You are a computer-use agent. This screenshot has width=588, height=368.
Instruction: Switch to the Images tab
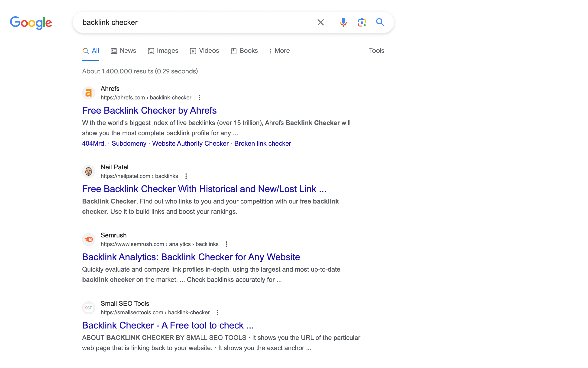[x=163, y=51]
